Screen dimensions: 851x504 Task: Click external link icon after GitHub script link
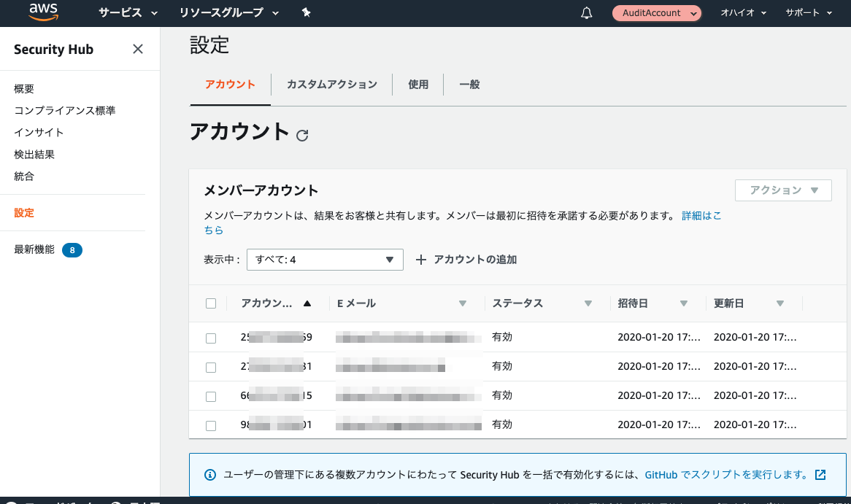point(820,475)
